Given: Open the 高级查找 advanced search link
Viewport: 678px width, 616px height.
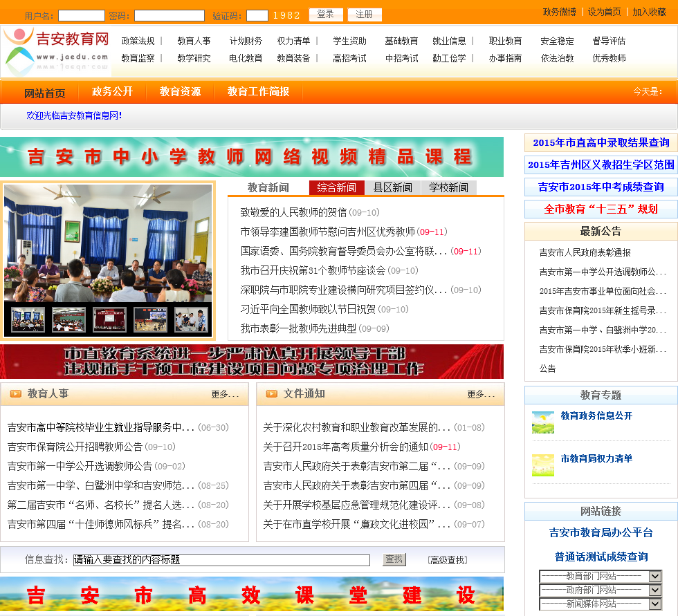Looking at the screenshot, I should click(x=448, y=560).
